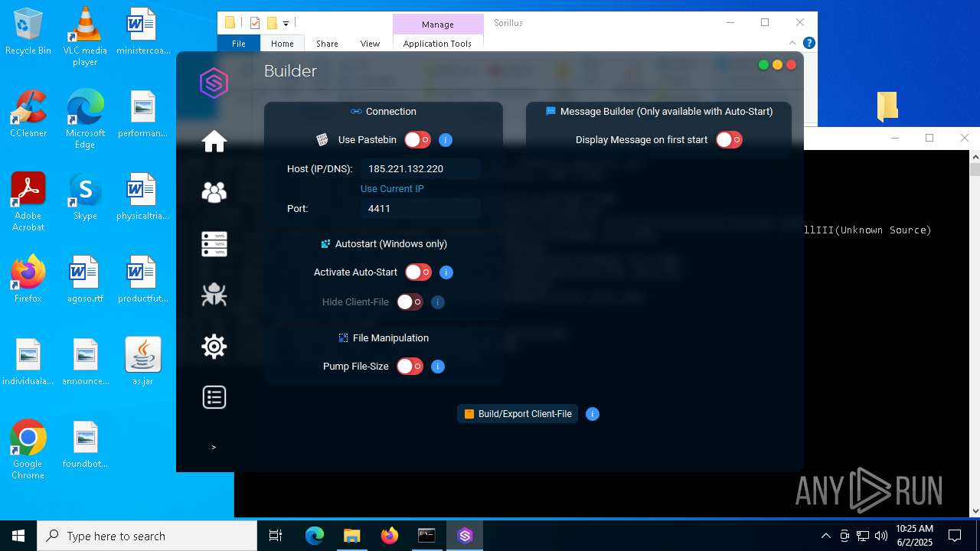
Task: Click the Host (IP/DNS) input field
Action: [420, 169]
